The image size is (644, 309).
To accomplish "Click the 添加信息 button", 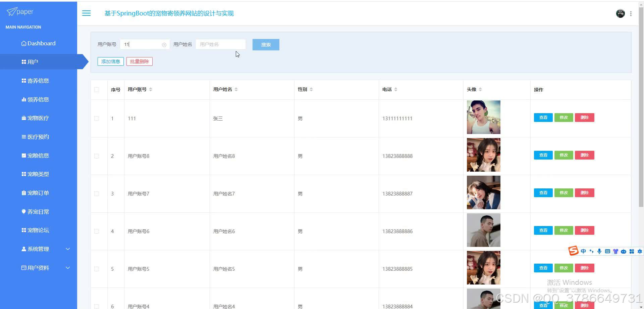I will point(111,61).
